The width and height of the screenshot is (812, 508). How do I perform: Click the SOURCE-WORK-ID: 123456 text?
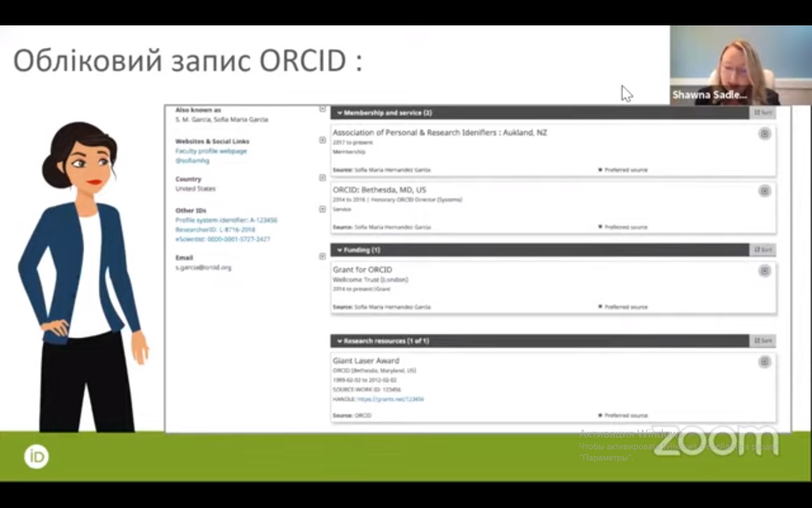click(x=367, y=389)
